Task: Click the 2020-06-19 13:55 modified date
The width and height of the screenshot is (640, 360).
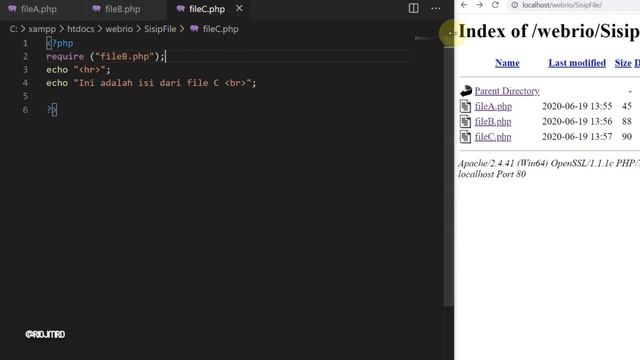Action: [577, 107]
